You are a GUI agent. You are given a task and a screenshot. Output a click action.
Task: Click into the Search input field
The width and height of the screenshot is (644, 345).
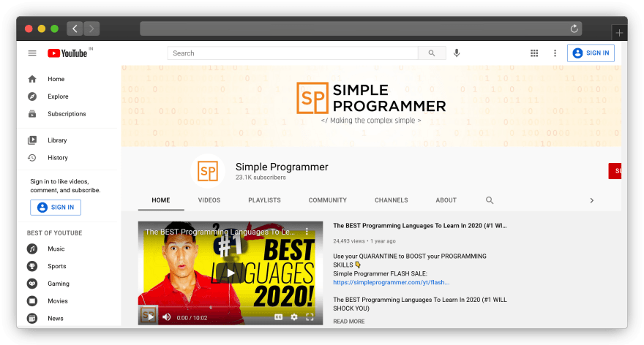click(293, 53)
